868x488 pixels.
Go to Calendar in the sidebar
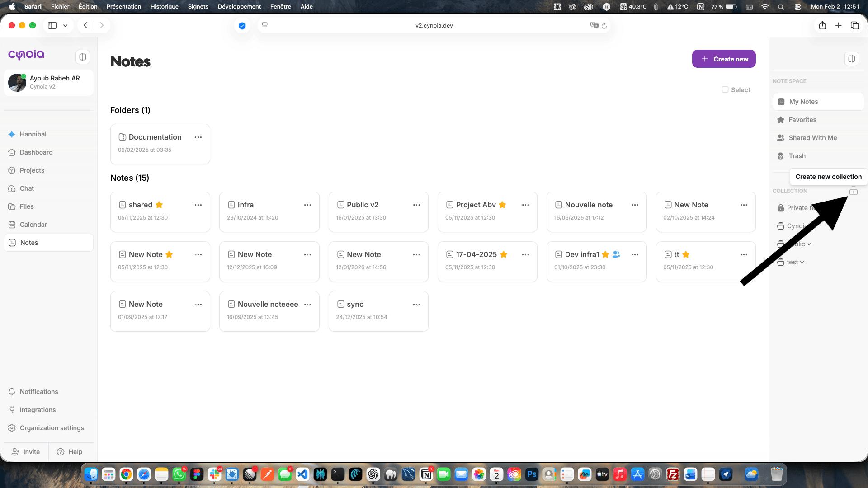pyautogui.click(x=33, y=225)
